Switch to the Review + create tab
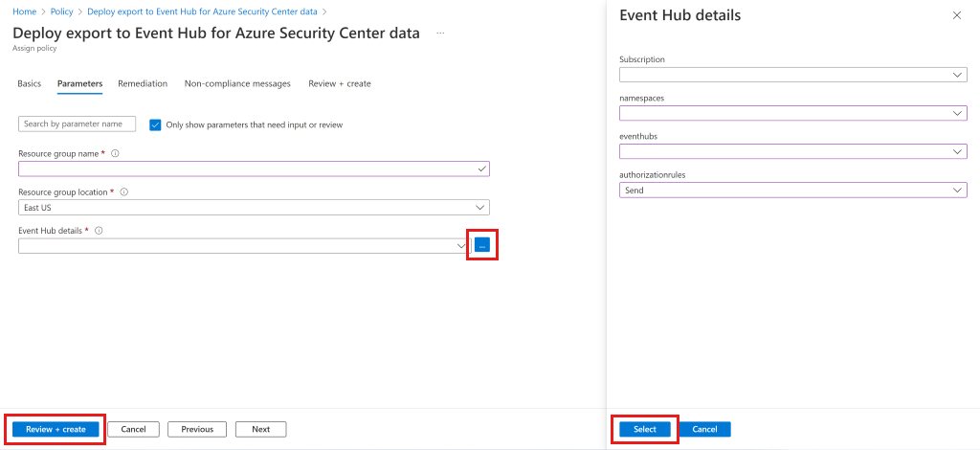The width and height of the screenshot is (980, 450). [x=340, y=83]
